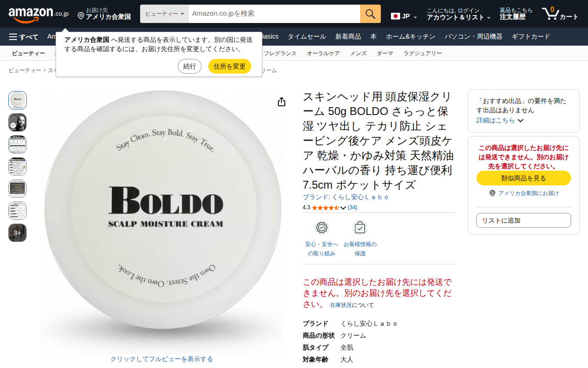Click the 類似商品を見る button
This screenshot has width=588, height=368.
point(524,178)
